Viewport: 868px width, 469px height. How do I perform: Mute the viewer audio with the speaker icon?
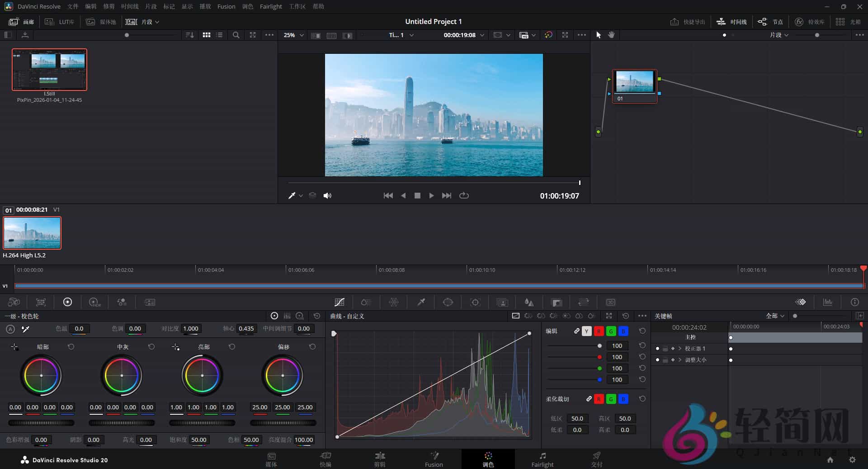[x=327, y=195]
